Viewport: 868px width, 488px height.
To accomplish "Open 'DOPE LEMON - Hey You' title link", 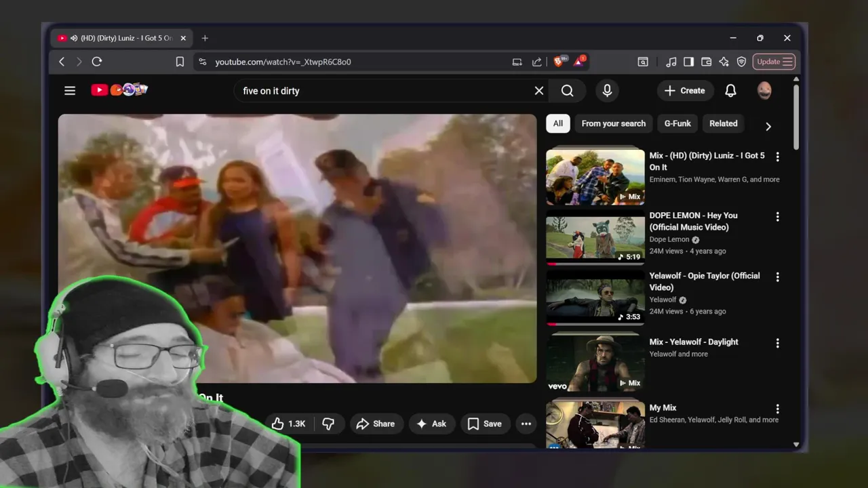I will coord(693,221).
